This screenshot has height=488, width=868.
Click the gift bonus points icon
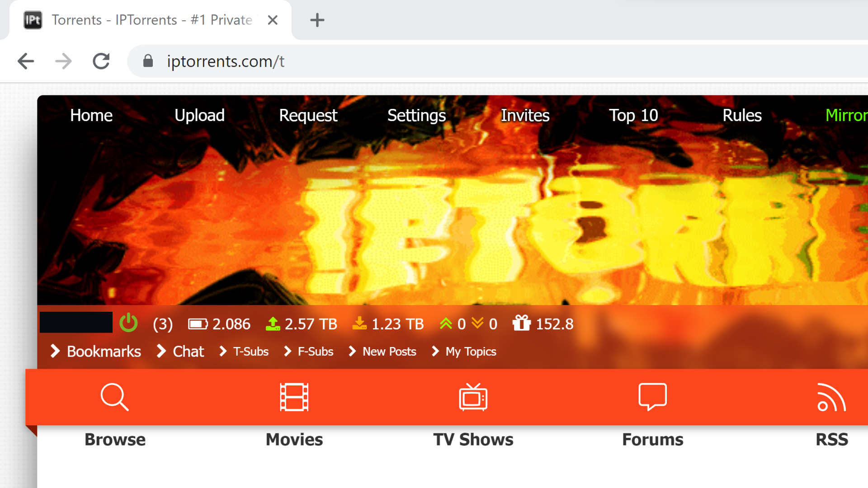click(522, 323)
